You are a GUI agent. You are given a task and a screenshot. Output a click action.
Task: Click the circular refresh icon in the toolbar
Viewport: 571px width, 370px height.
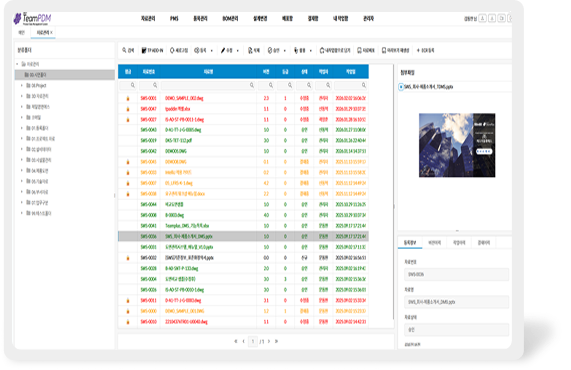[x=172, y=50]
